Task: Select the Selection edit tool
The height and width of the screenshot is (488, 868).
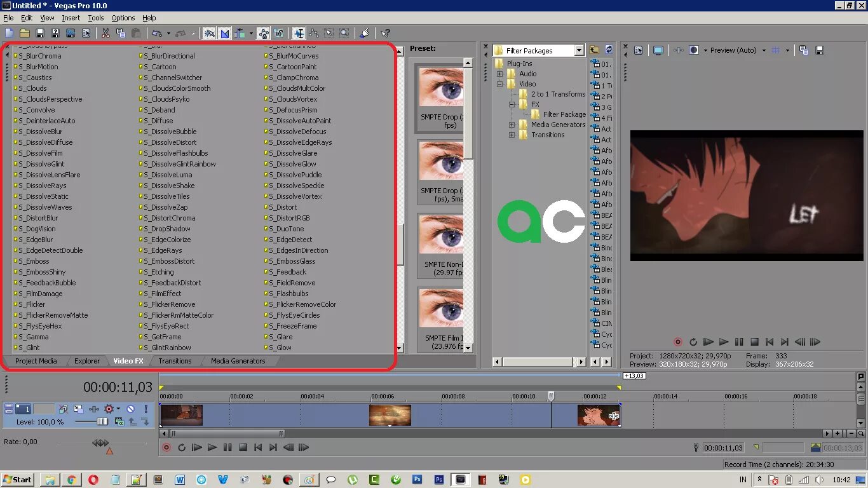Action: 329,33
